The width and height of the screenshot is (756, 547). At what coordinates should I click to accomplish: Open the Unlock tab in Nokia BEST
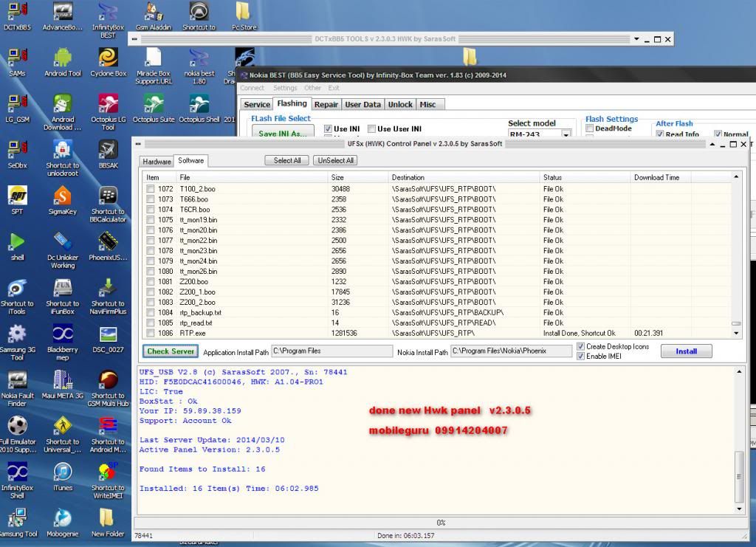click(400, 105)
